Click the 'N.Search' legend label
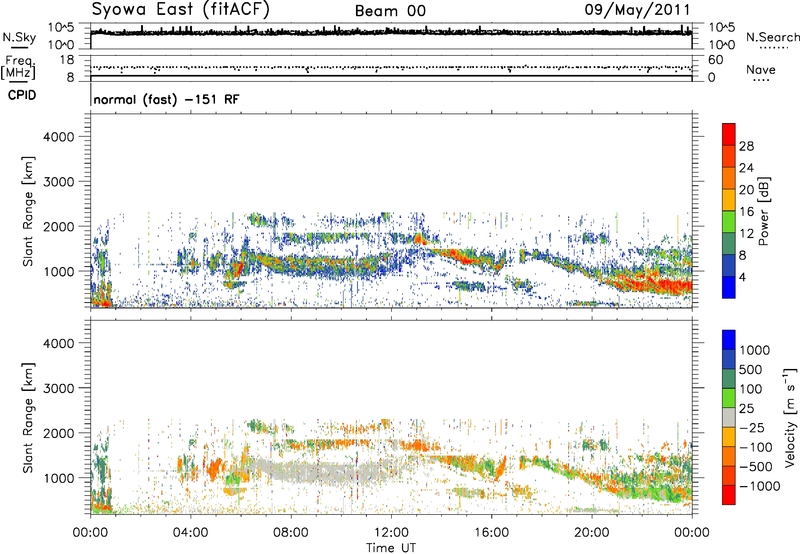Image resolution: width=800 pixels, height=554 pixels. point(772,37)
